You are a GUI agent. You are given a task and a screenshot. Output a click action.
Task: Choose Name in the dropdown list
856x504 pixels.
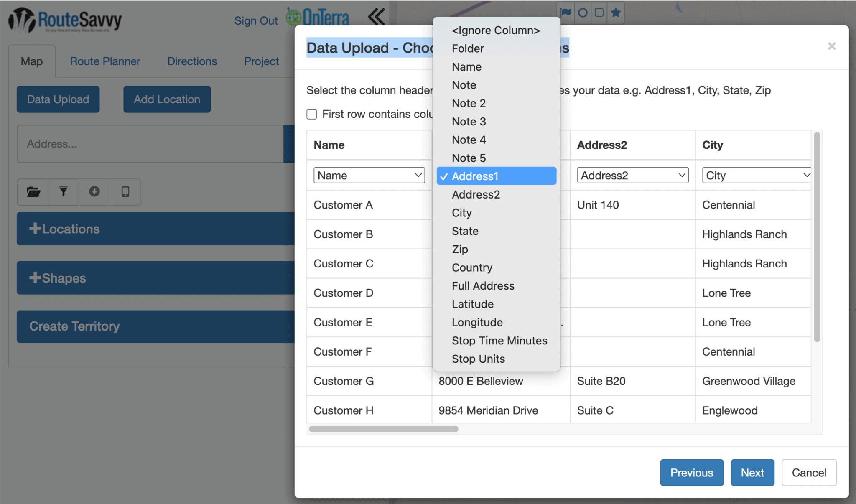[x=496, y=67]
